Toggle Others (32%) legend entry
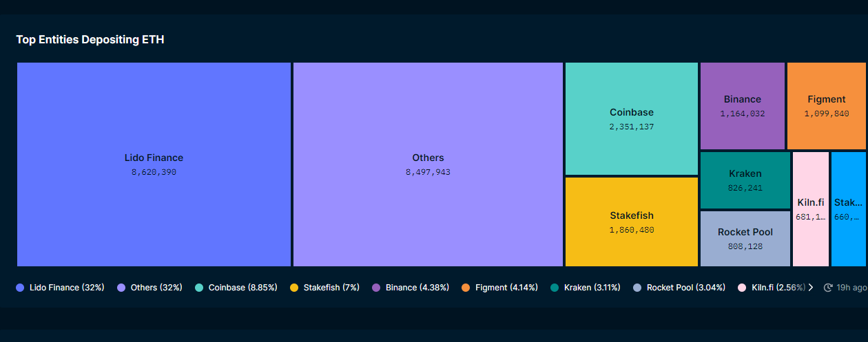This screenshot has width=868, height=342. point(149,288)
